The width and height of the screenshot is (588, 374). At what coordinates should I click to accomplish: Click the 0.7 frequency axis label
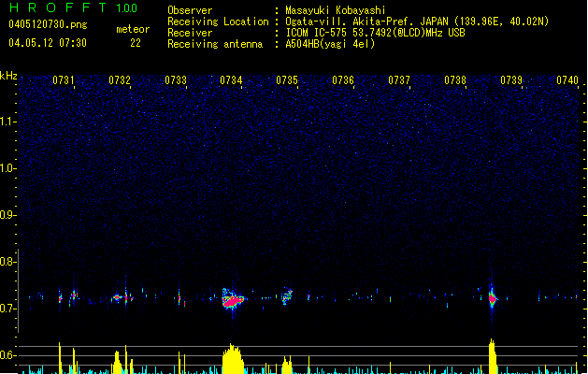[x=7, y=309]
